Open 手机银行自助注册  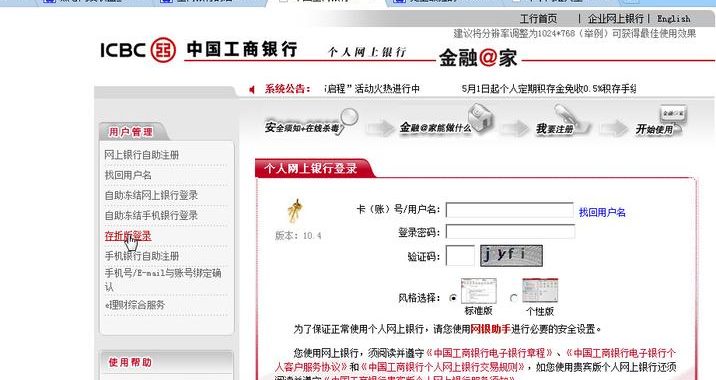[142, 256]
